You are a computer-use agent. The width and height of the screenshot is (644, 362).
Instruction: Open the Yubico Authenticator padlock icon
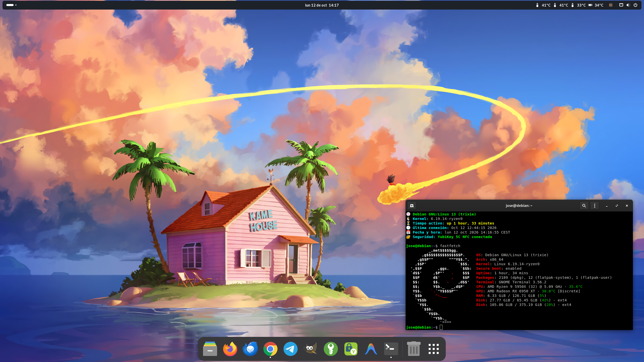[x=351, y=349]
